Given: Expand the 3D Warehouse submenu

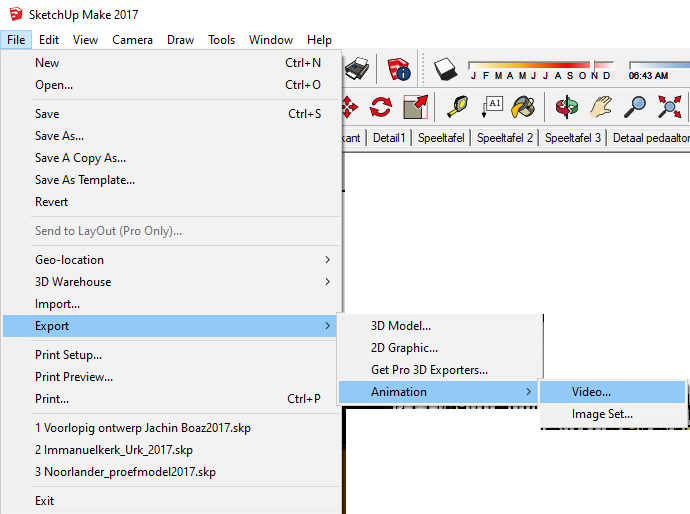Looking at the screenshot, I should click(x=172, y=282).
